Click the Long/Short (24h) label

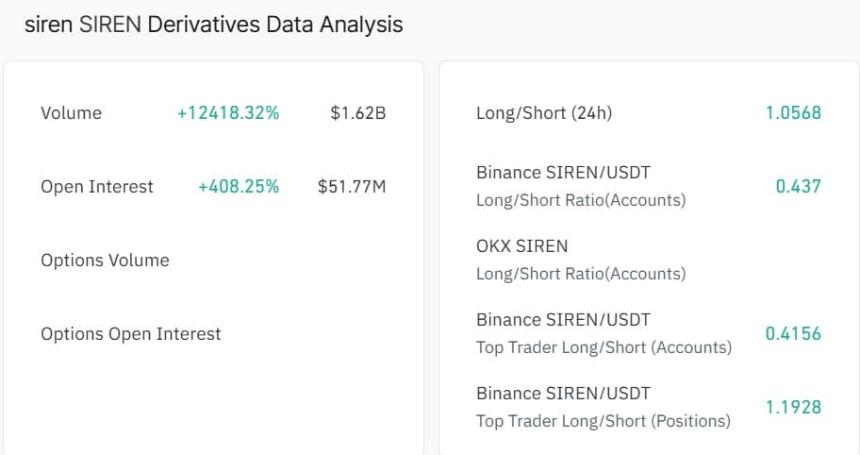coord(544,113)
